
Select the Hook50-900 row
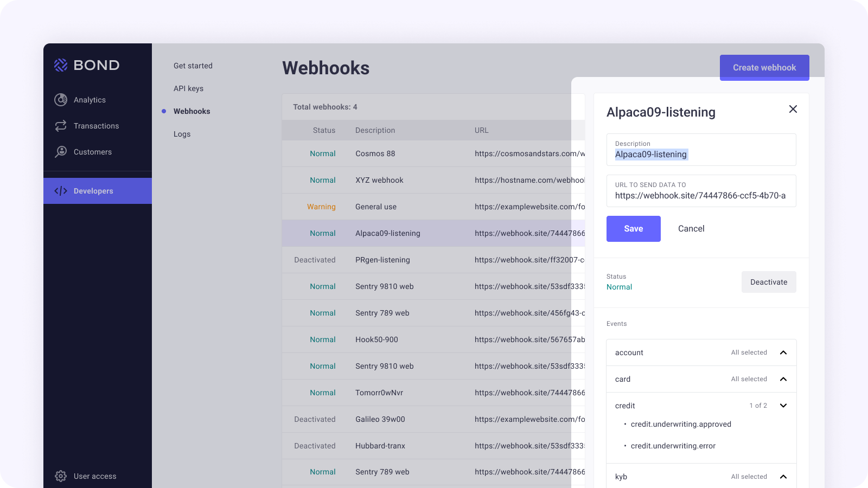tap(433, 339)
